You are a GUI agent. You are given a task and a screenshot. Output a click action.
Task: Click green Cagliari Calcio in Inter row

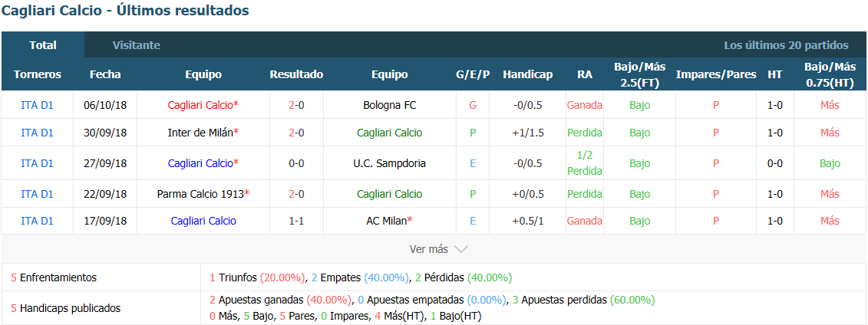click(x=390, y=133)
